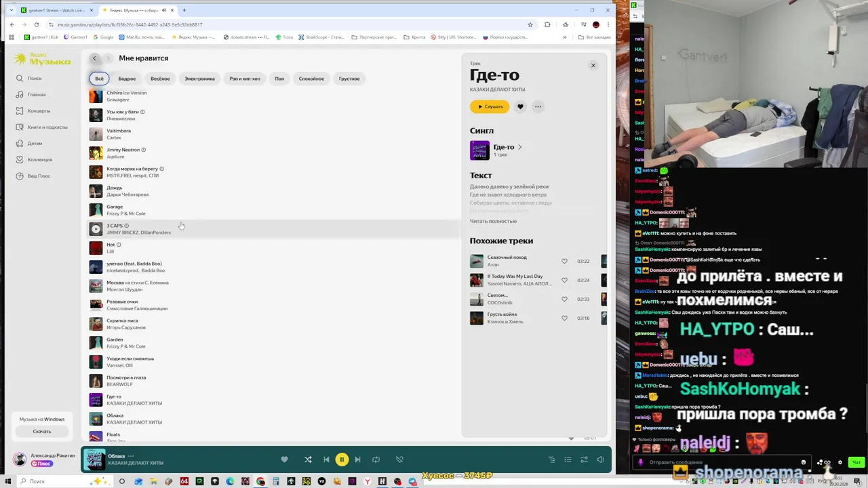Open track Скрипка-лиса
868x488 pixels.
pyautogui.click(x=122, y=321)
